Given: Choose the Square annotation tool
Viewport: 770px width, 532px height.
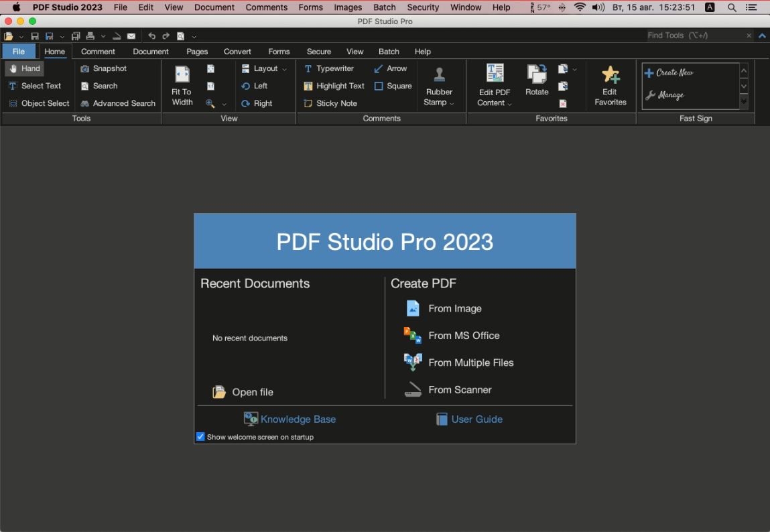Looking at the screenshot, I should click(393, 86).
